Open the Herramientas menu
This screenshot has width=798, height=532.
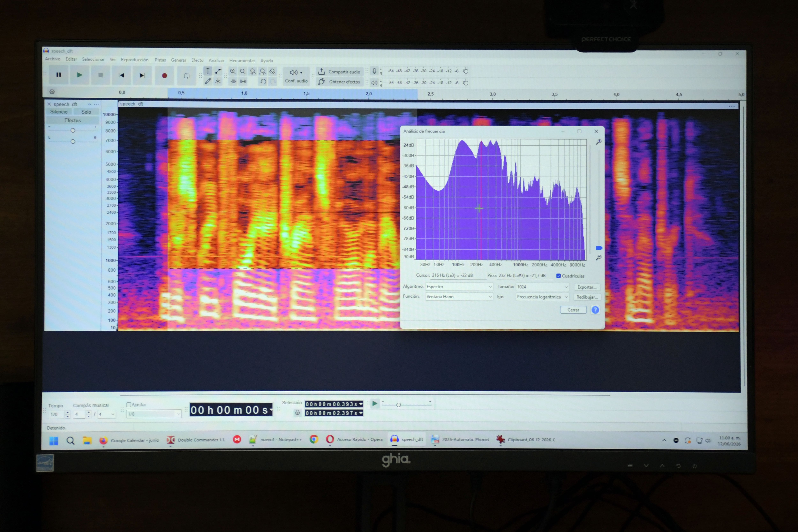coord(242,61)
